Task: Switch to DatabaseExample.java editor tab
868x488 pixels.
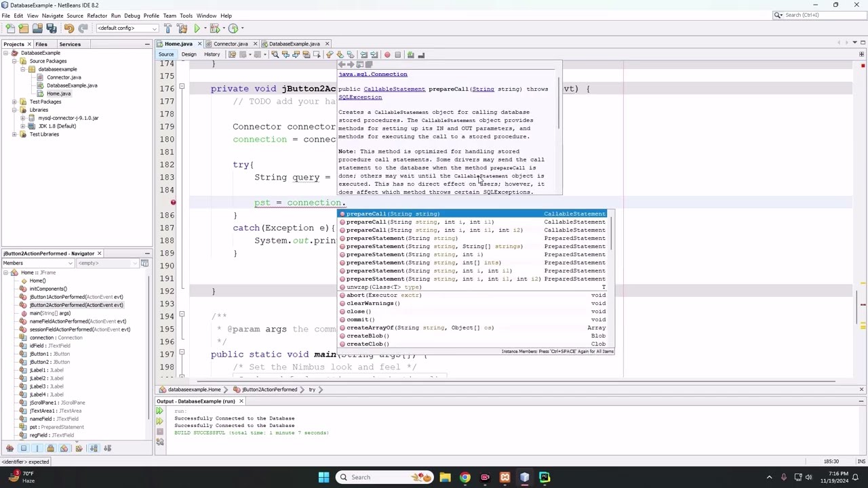Action: click(x=294, y=44)
